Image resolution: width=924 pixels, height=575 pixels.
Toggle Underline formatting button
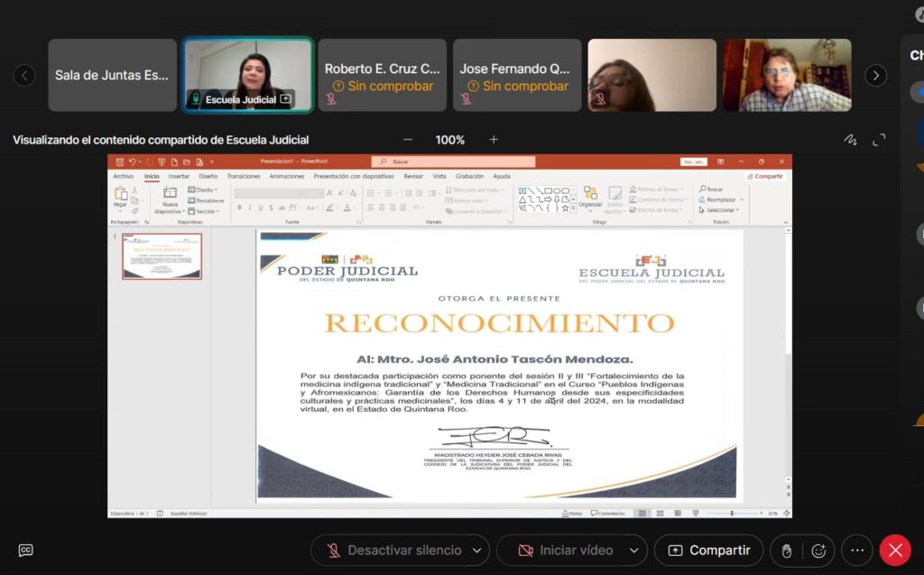point(261,208)
